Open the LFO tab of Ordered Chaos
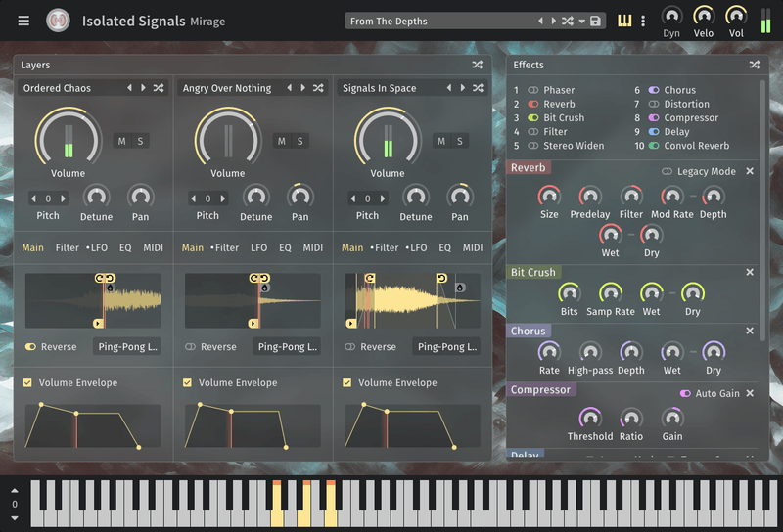Screen dimensions: 783x532 click(97, 247)
